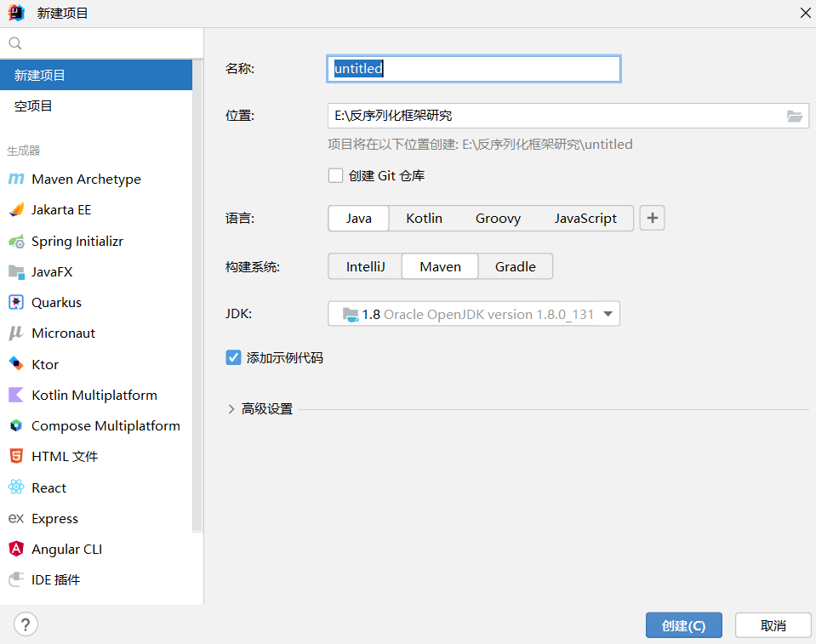Click the Micronaut mu icon
Screen dimensions: 816x644
coord(16,333)
